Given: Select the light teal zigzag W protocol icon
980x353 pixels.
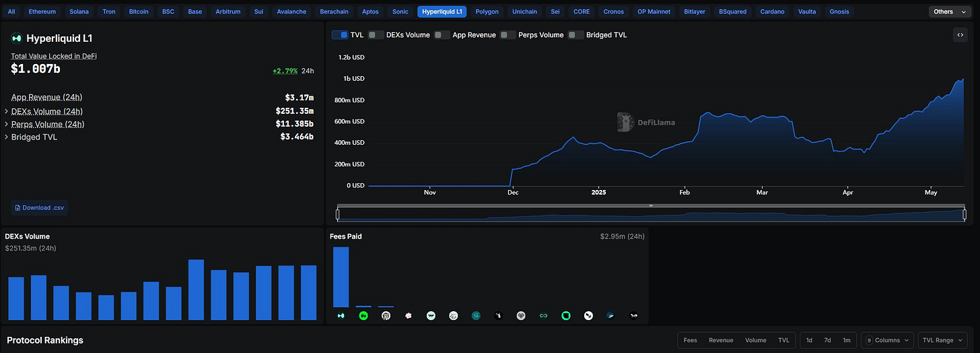Looking at the screenshot, I should pos(431,315).
